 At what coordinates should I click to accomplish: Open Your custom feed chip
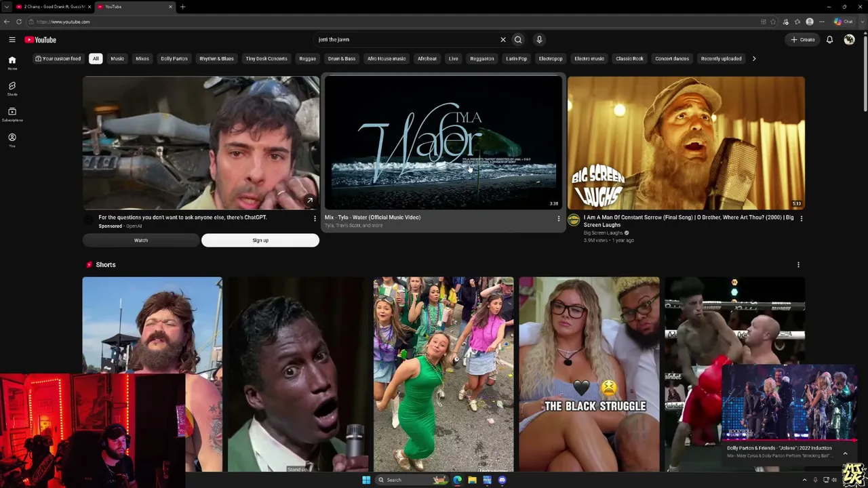coord(58,59)
